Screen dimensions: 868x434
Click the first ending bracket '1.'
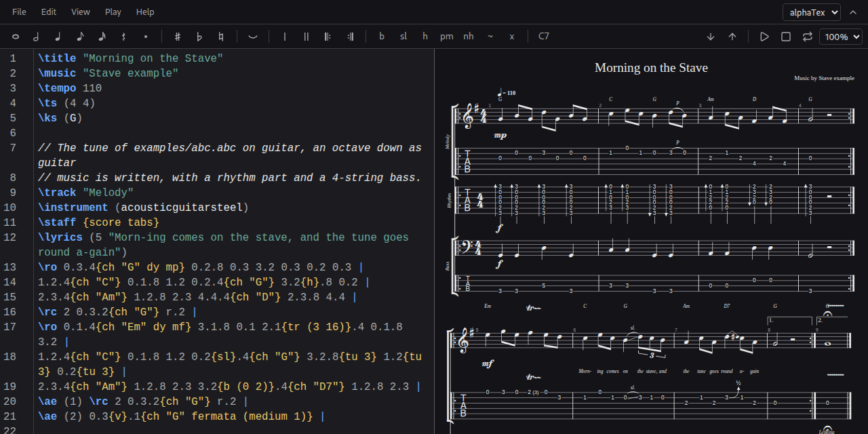pos(789,321)
